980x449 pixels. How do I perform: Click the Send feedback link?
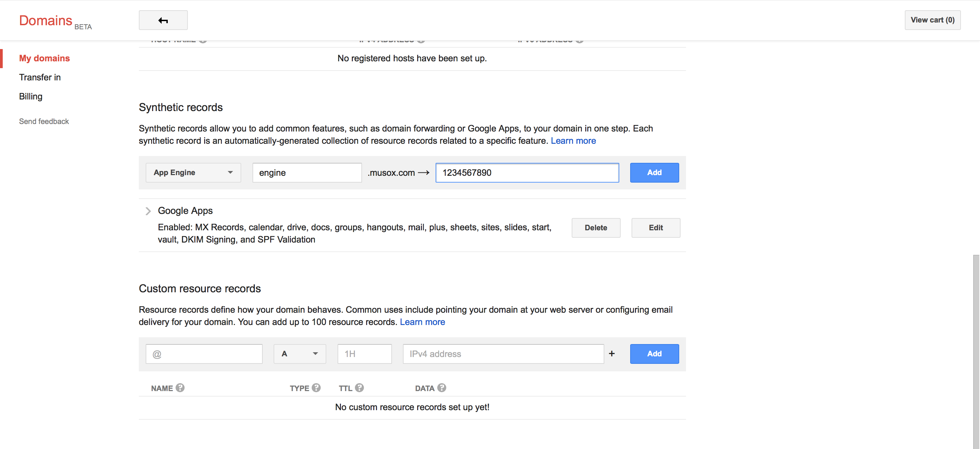[x=44, y=122]
